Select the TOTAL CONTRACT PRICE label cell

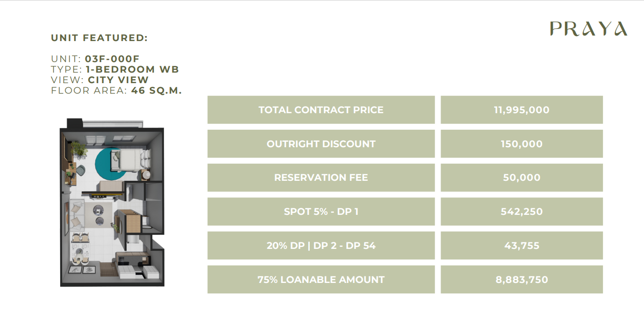(321, 110)
